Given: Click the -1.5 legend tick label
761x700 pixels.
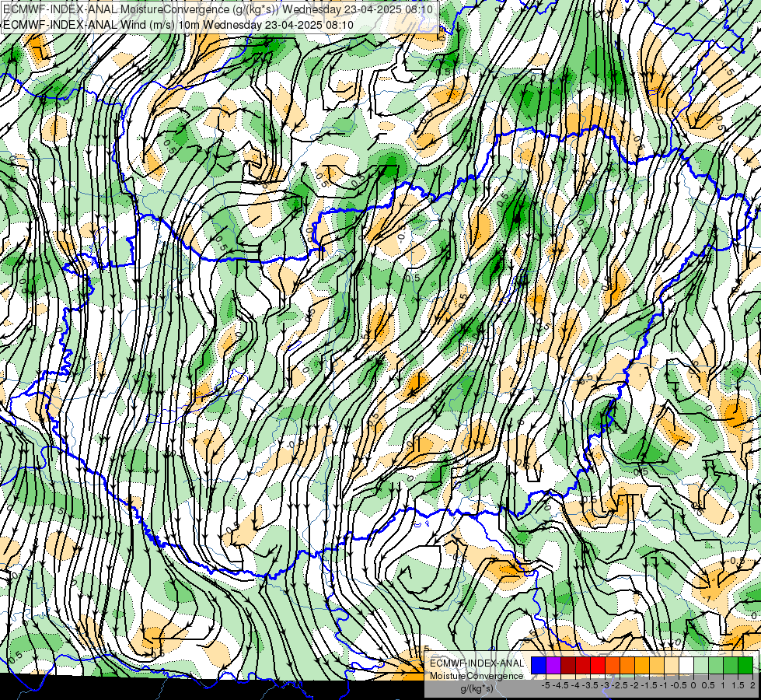Looking at the screenshot, I should click(649, 685).
